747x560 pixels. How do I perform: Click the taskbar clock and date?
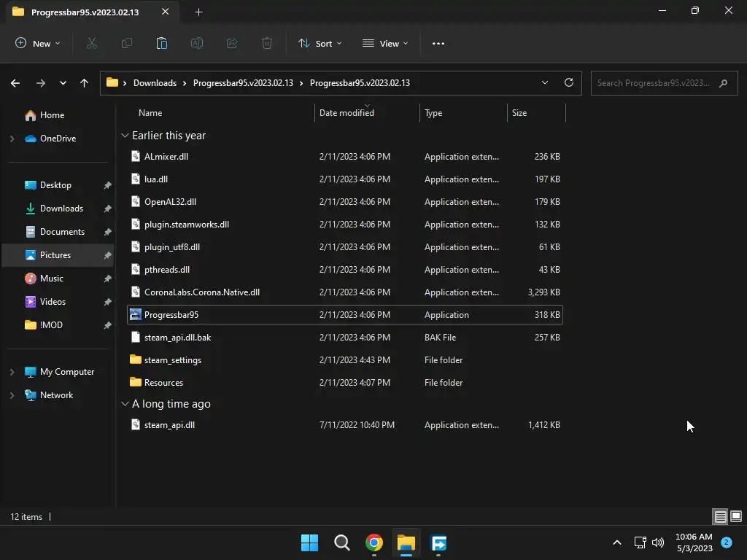(694, 542)
